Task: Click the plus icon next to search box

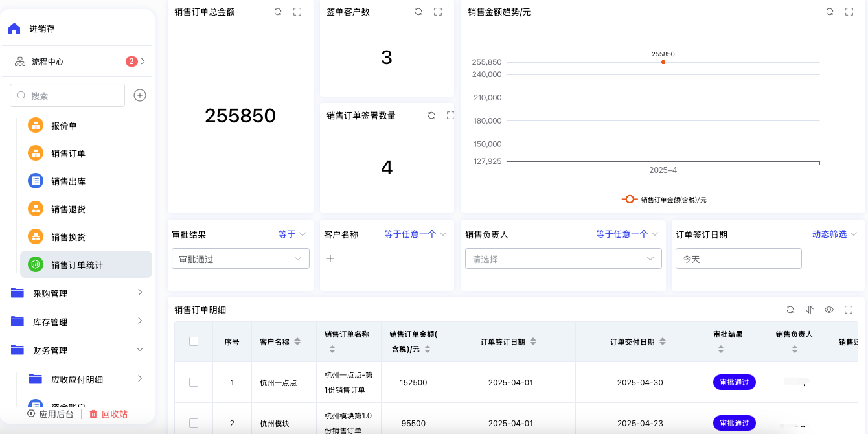Action: coord(140,95)
